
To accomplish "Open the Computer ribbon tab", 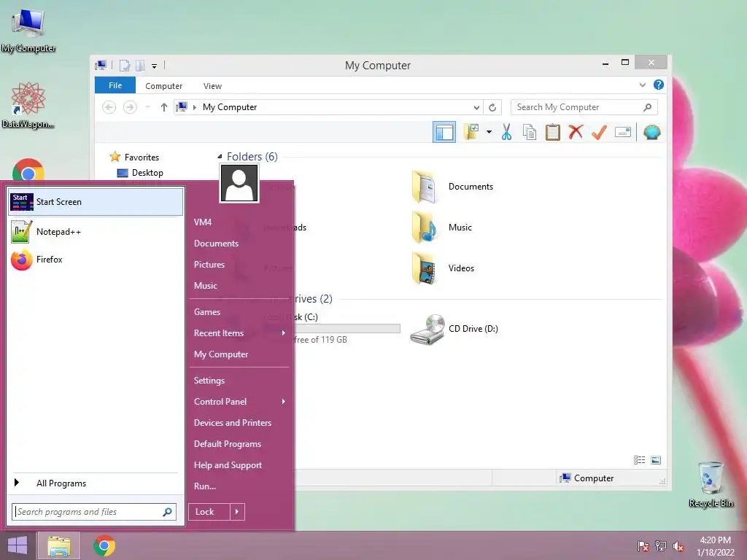I will coord(163,86).
